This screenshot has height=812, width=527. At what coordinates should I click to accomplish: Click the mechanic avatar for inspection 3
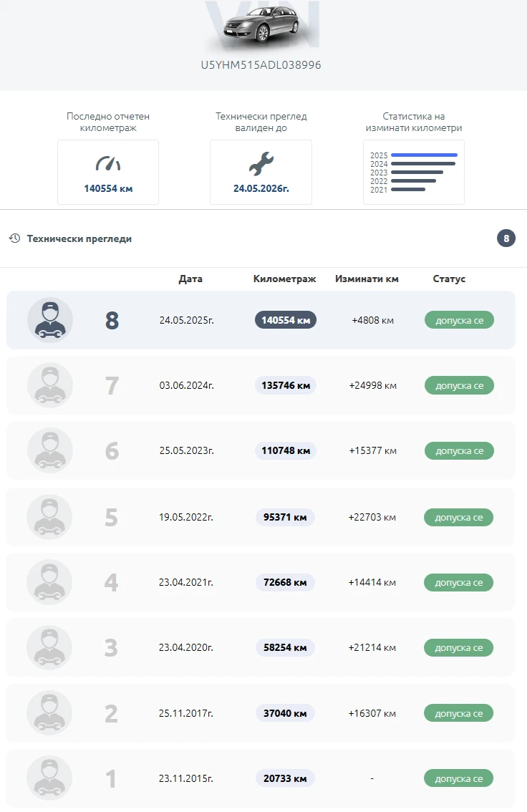pyautogui.click(x=50, y=647)
